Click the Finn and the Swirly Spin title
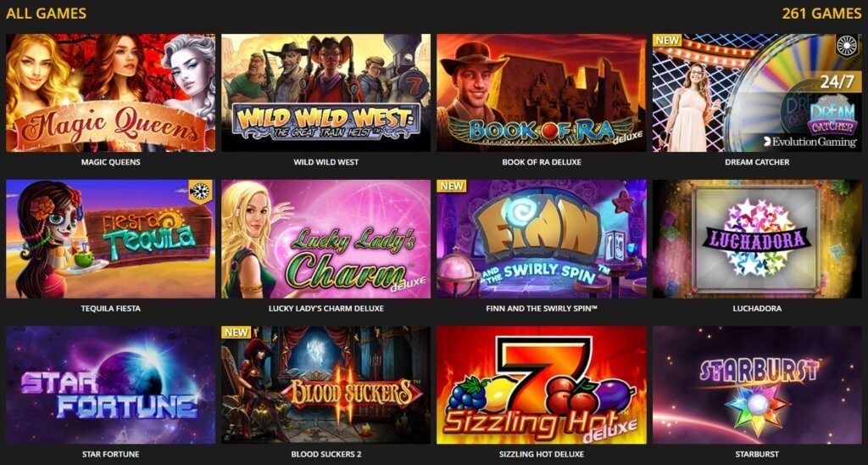Image resolution: width=868 pixels, height=465 pixels. pyautogui.click(x=542, y=308)
